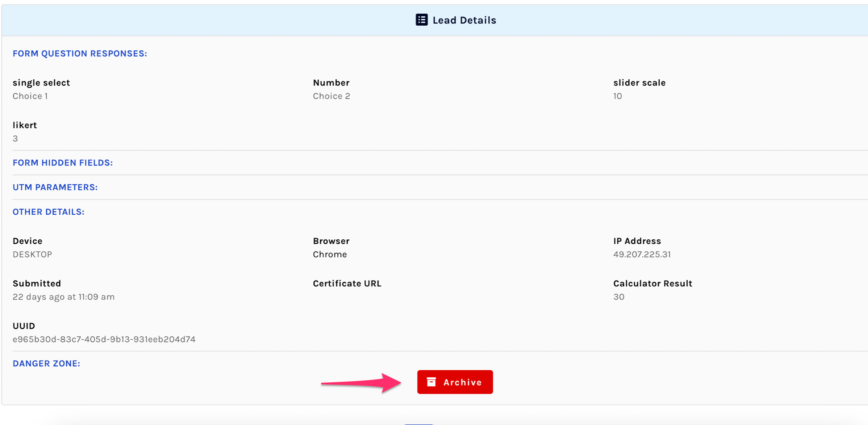Click the Lead Details list icon

(x=421, y=20)
